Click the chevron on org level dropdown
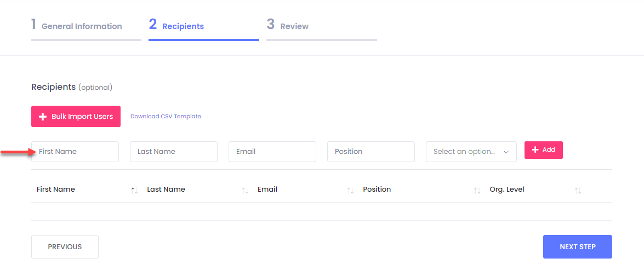Image resolution: width=644 pixels, height=264 pixels. (x=506, y=152)
